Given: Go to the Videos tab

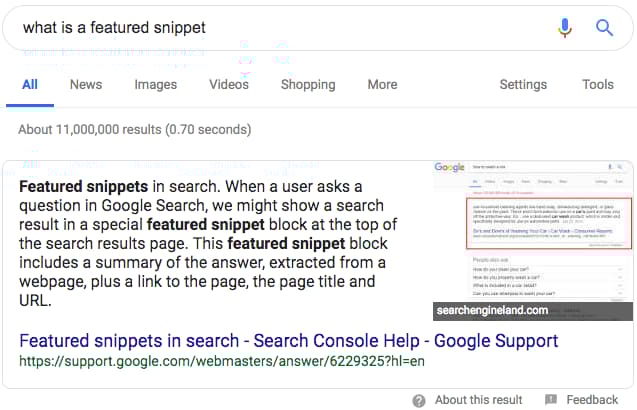Looking at the screenshot, I should 229,85.
